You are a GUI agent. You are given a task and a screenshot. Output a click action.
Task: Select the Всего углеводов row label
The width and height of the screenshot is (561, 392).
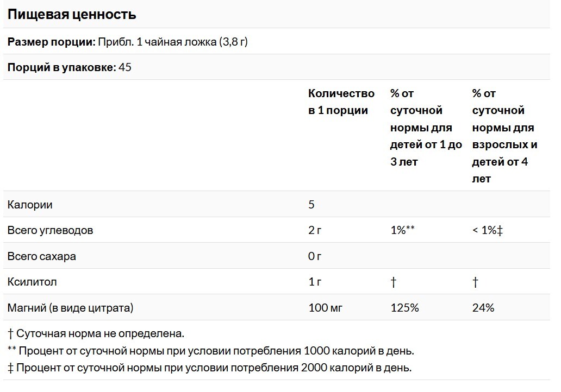click(50, 230)
